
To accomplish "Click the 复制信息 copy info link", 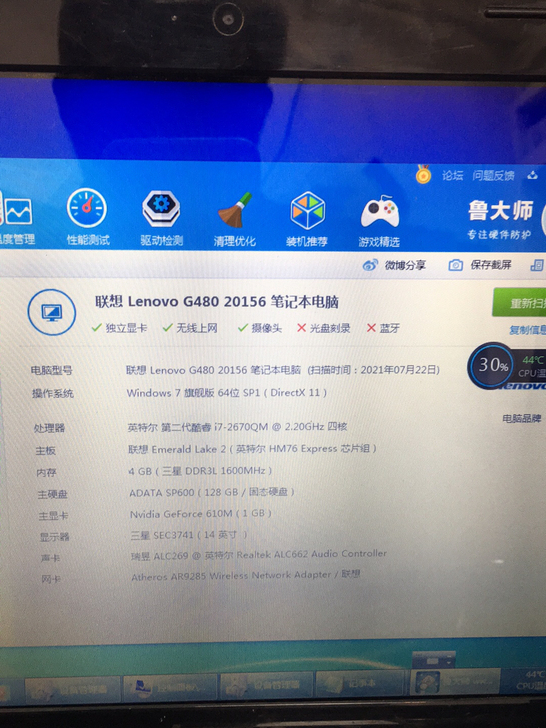I will (527, 330).
